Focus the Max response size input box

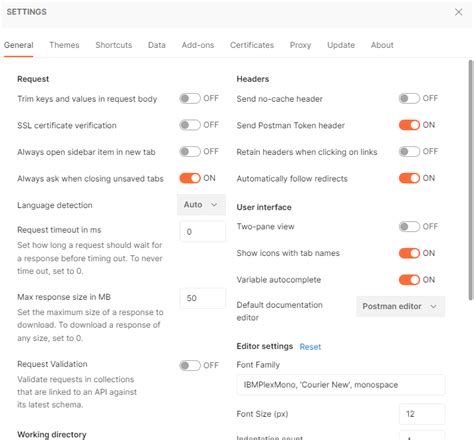[x=202, y=298]
